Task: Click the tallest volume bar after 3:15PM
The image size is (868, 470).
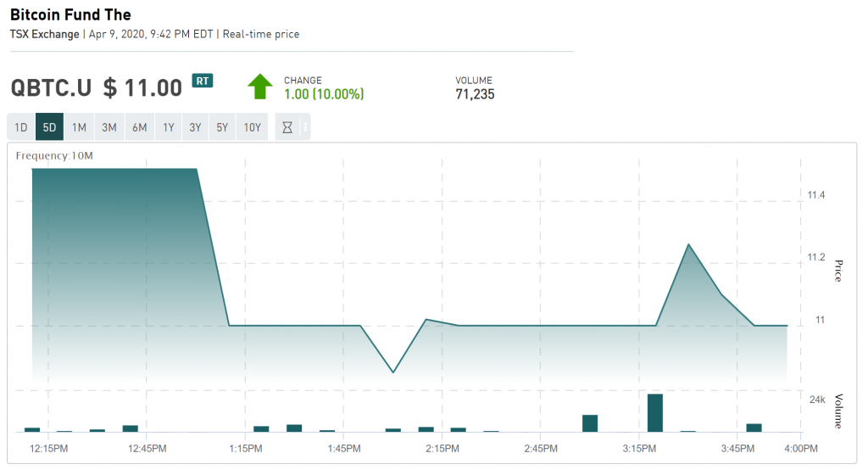Action: (x=655, y=413)
